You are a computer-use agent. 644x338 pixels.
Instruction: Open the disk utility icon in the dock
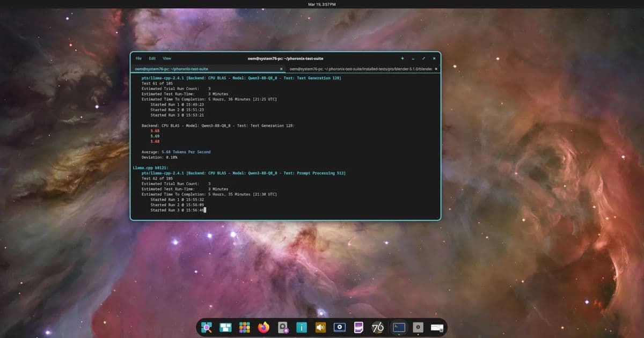[x=282, y=327]
